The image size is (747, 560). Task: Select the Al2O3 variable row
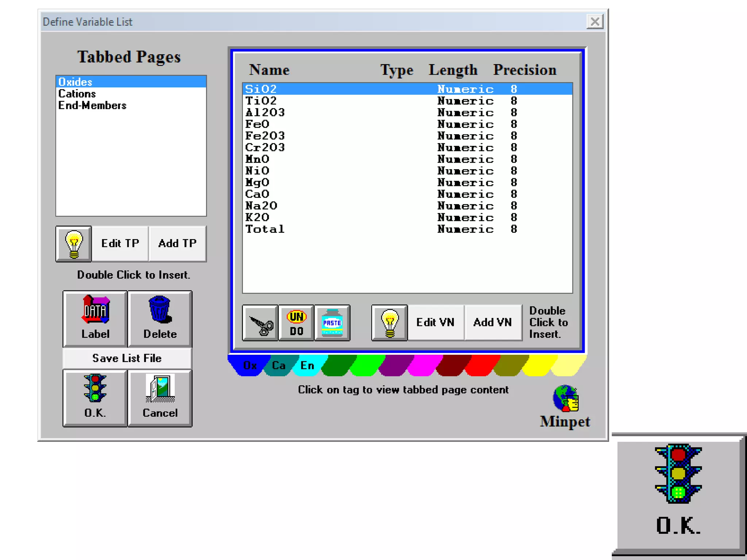265,112
